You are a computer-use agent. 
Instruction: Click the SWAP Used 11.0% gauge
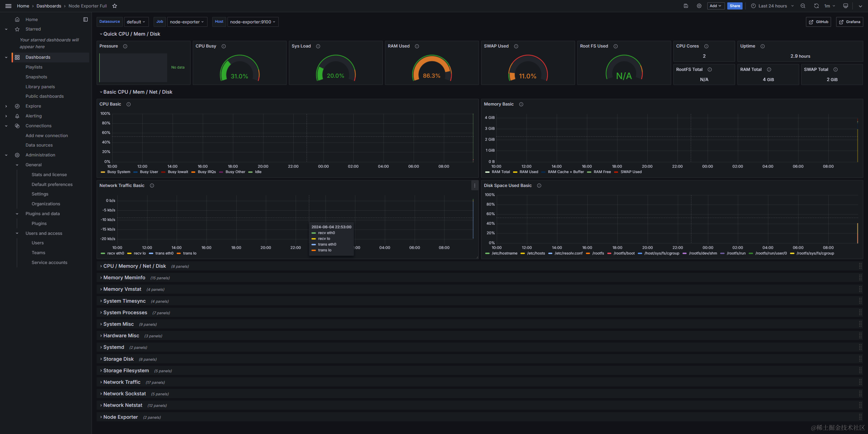(x=528, y=68)
